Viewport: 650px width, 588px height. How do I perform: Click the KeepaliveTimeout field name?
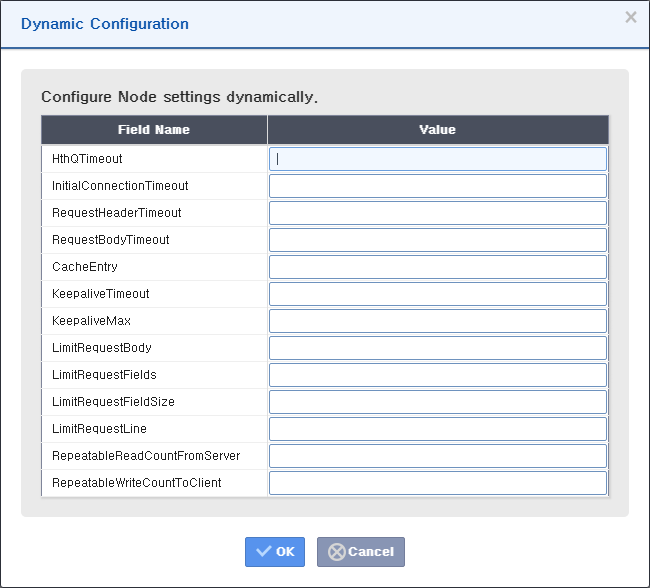[x=101, y=294]
